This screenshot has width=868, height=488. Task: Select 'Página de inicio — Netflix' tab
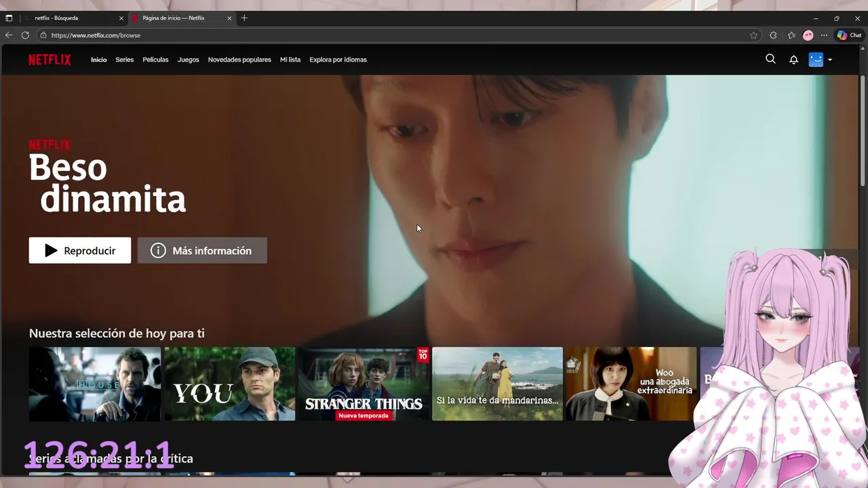[182, 18]
